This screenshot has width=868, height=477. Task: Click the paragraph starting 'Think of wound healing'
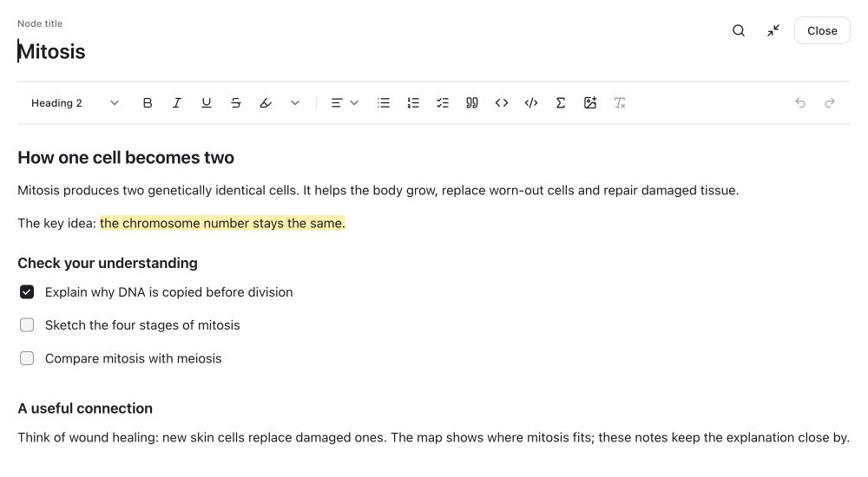[x=433, y=437]
